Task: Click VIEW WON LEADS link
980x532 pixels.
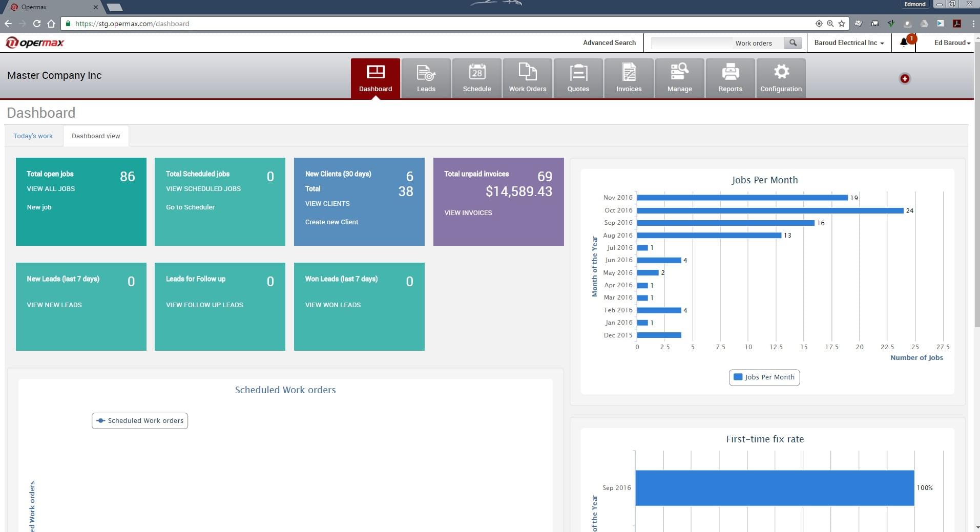Action: [333, 305]
